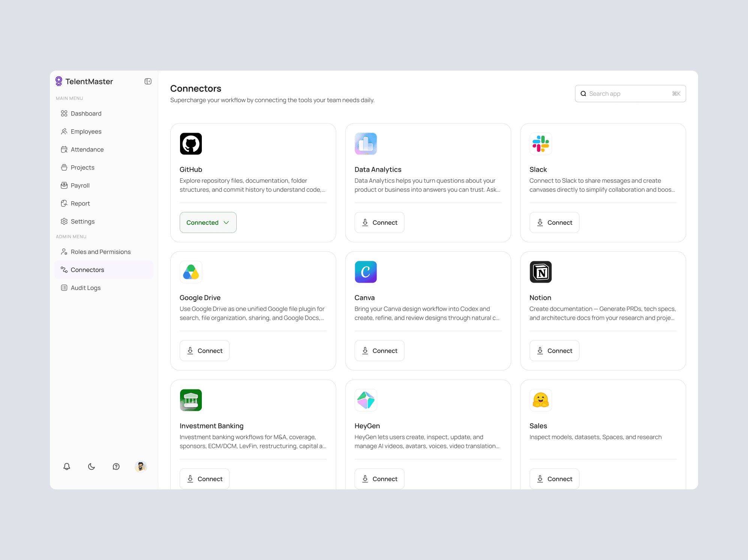Click the Slack logo icon

pyautogui.click(x=541, y=144)
